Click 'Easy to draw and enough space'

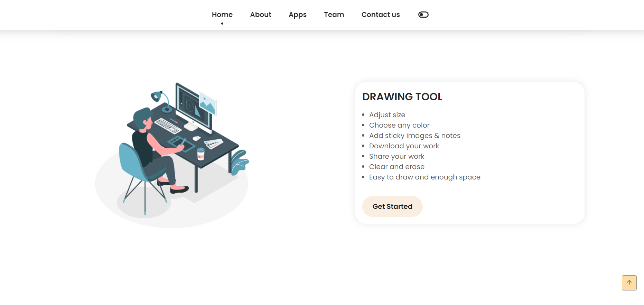tap(425, 177)
